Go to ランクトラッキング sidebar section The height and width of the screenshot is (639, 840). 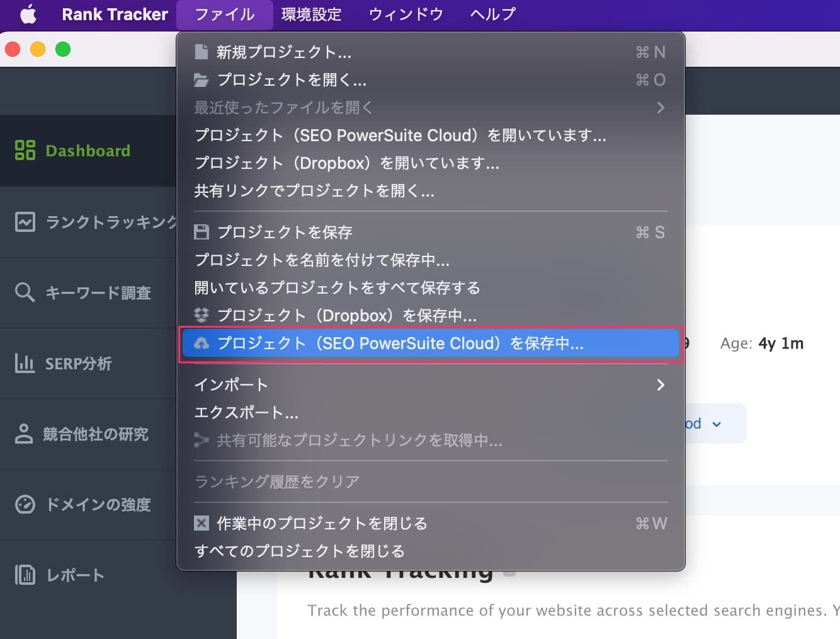click(x=88, y=222)
